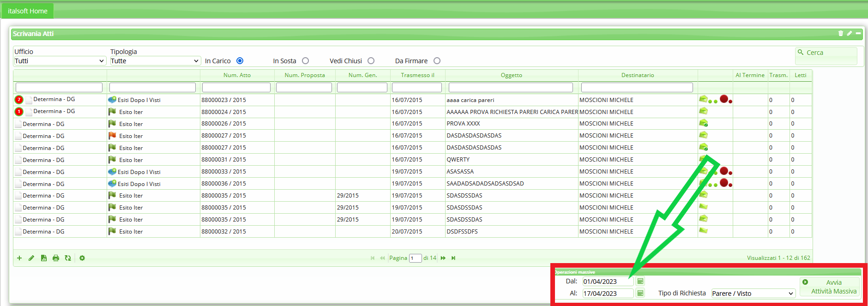This screenshot has height=306, width=868.
Task: Click the Oggetto column filter field
Action: [x=511, y=88]
